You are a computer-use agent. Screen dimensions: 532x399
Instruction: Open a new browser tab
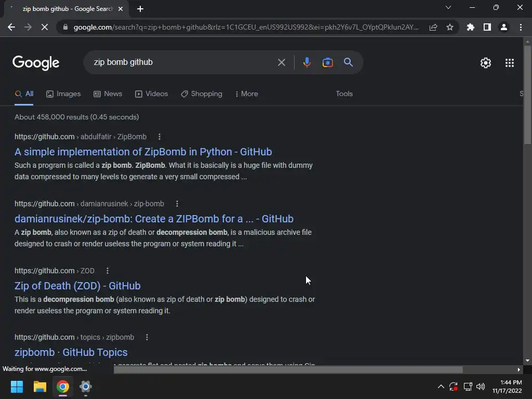(x=140, y=9)
